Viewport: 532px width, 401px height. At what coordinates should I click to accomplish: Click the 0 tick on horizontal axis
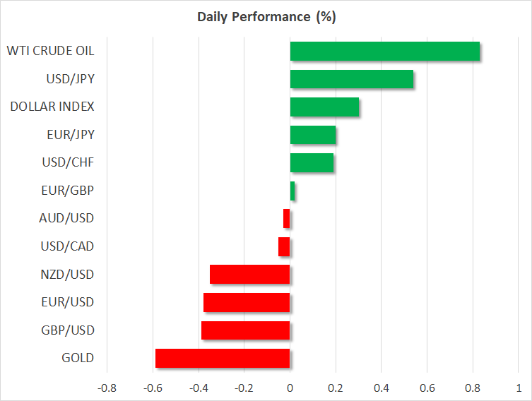click(290, 388)
